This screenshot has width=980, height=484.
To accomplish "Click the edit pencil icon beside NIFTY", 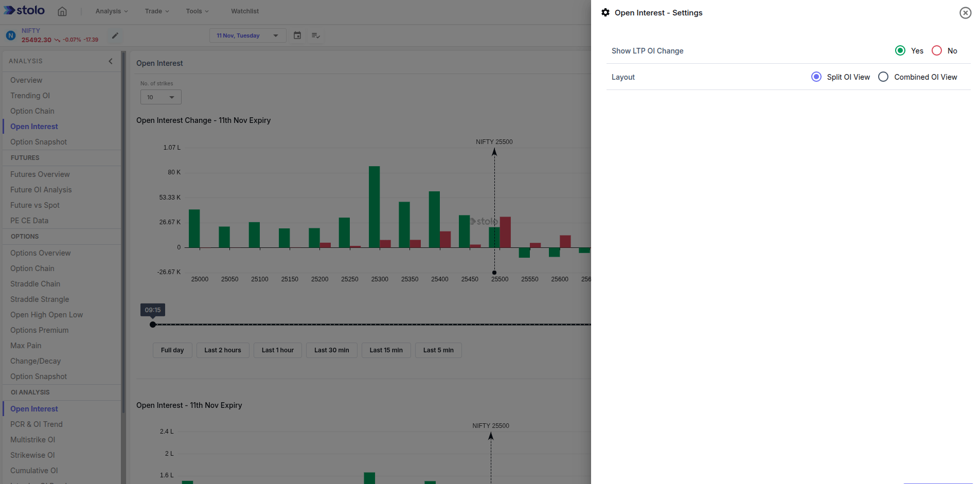I will pos(115,35).
